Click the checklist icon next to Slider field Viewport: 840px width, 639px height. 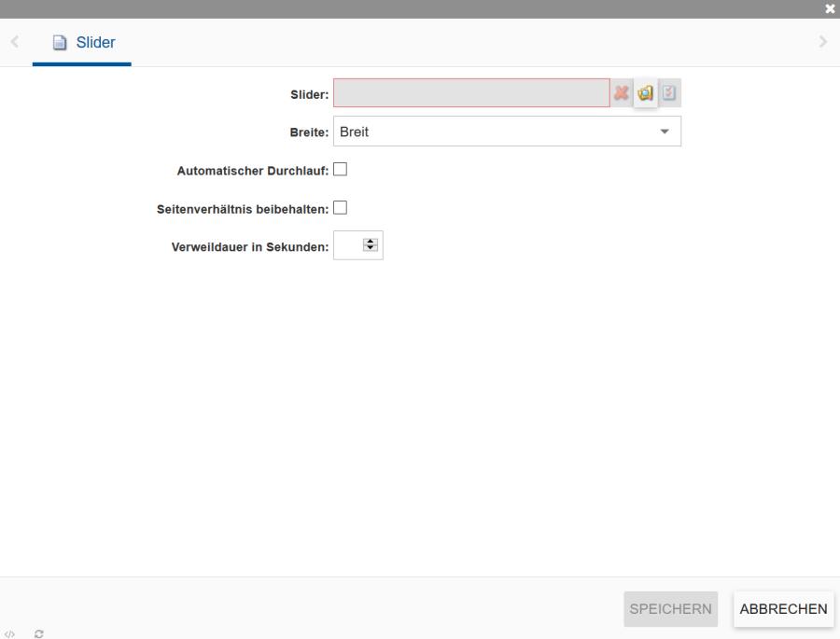(x=669, y=93)
